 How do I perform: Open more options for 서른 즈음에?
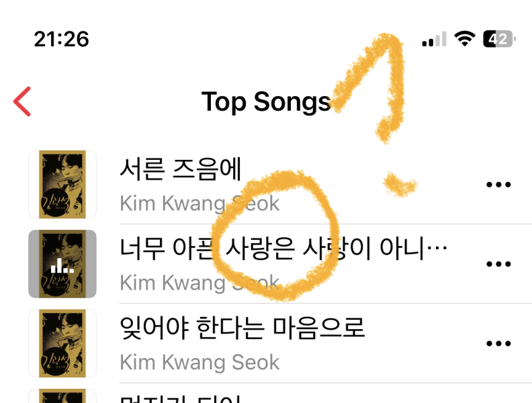pos(498,185)
